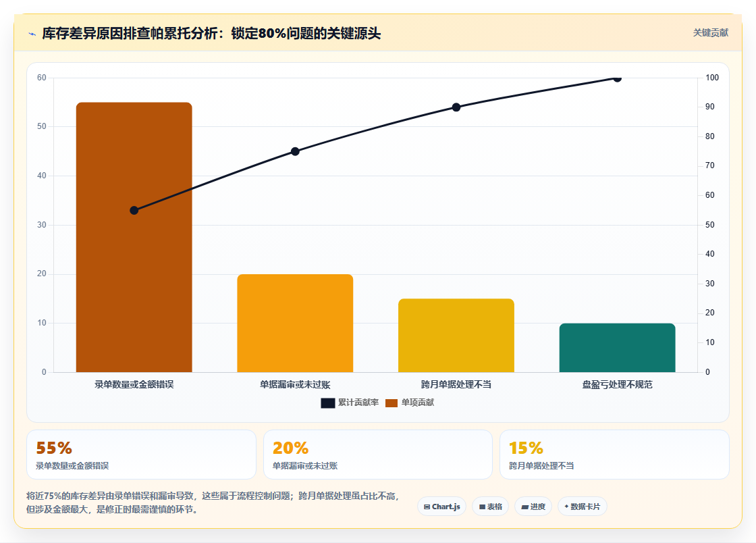Click the right axis value 100
Screen dimensions: 756x543
712,78
